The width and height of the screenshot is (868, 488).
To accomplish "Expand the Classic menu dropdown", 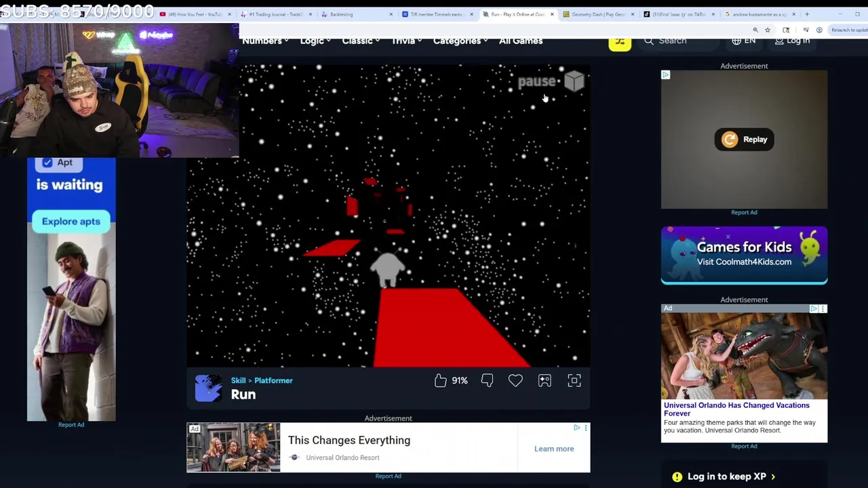I will (x=361, y=41).
